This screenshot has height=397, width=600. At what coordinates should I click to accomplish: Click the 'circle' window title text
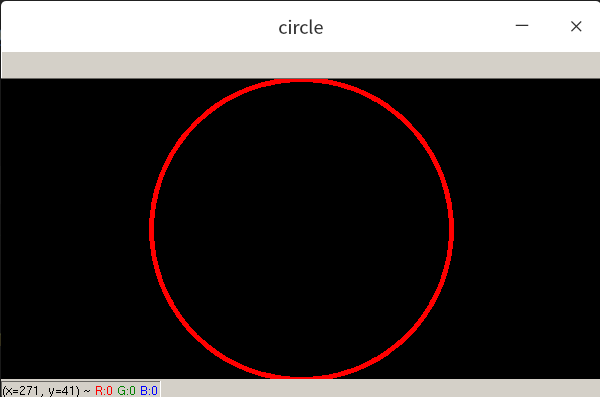(x=301, y=28)
